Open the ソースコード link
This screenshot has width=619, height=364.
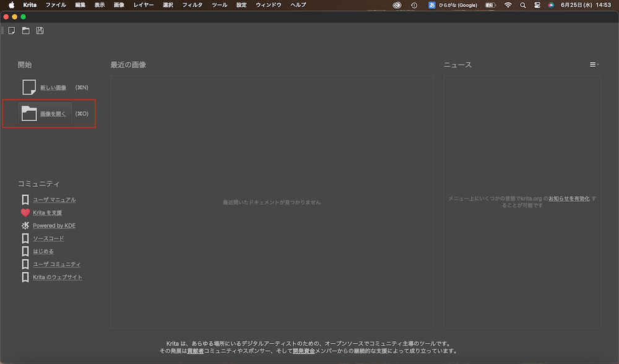tap(48, 238)
